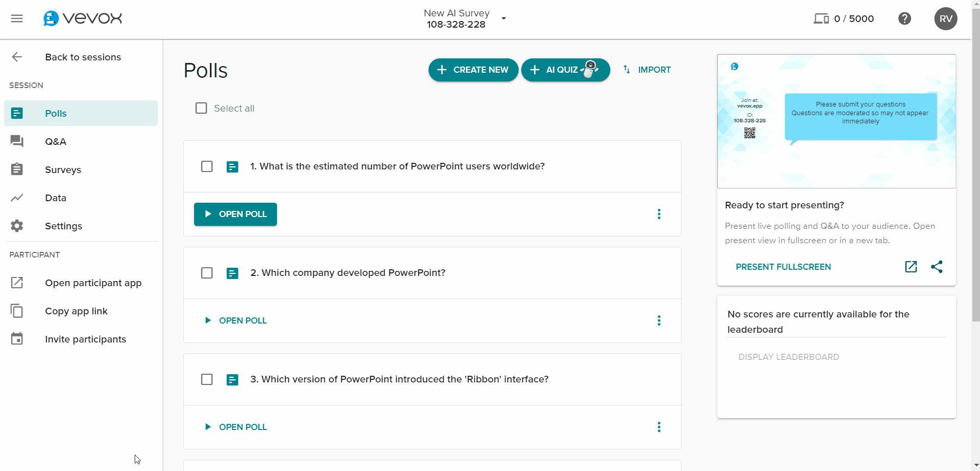This screenshot has height=471, width=980.
Task: Click the CREATE NEW button
Action: (x=473, y=70)
